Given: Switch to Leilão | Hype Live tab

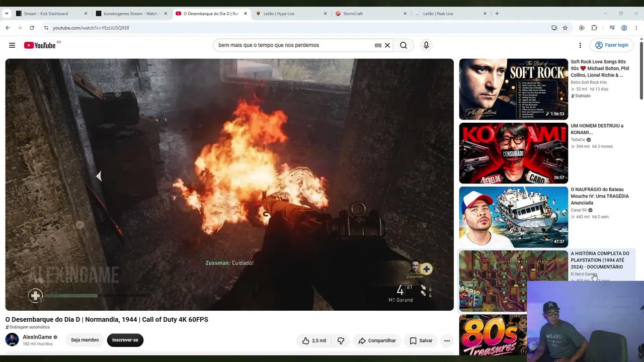Looking at the screenshot, I should click(x=292, y=14).
